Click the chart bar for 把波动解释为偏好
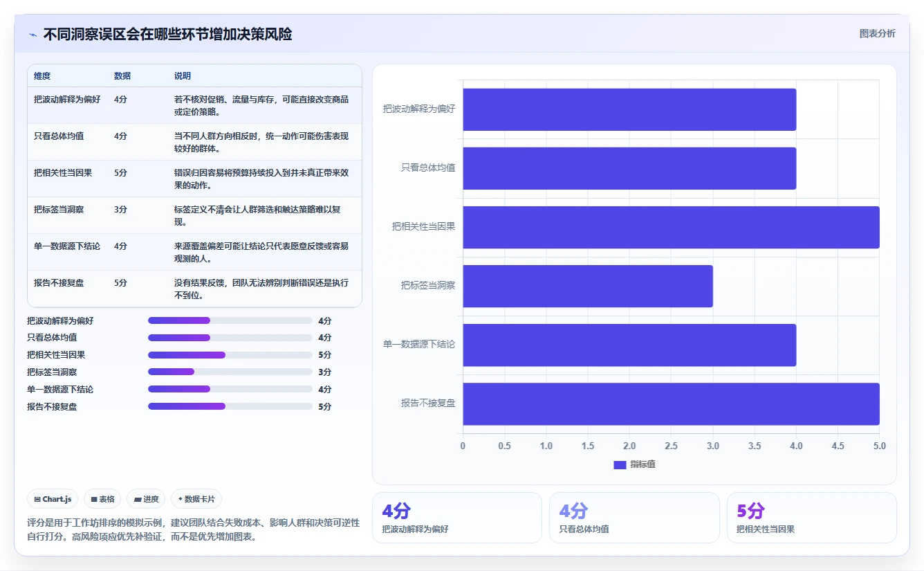Image resolution: width=924 pixels, height=571 pixels. pos(629,109)
